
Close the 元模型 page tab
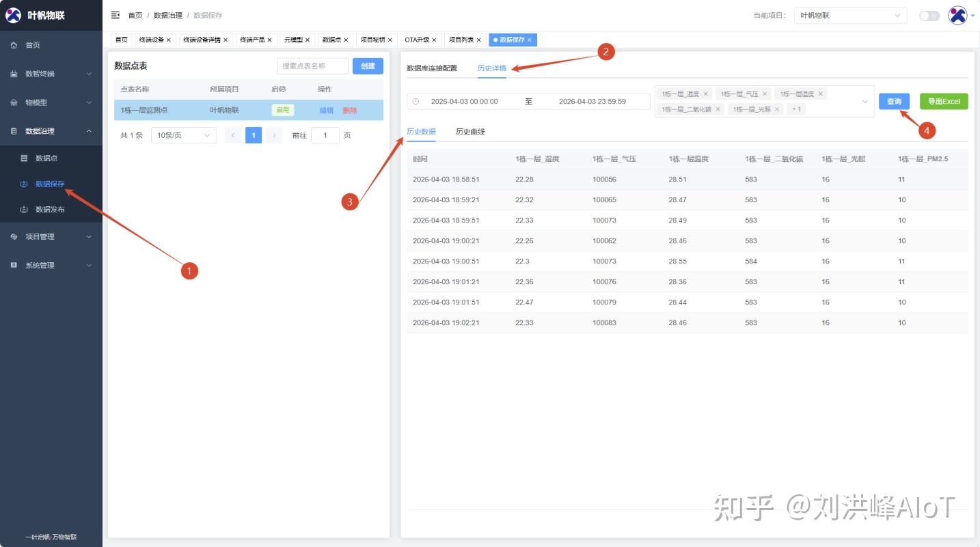308,40
